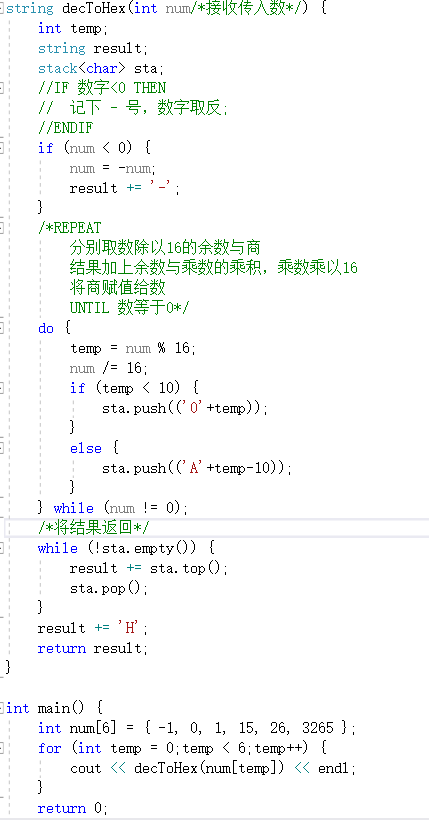Collapse the while (!sta.empty()) loop

coord(2,548)
